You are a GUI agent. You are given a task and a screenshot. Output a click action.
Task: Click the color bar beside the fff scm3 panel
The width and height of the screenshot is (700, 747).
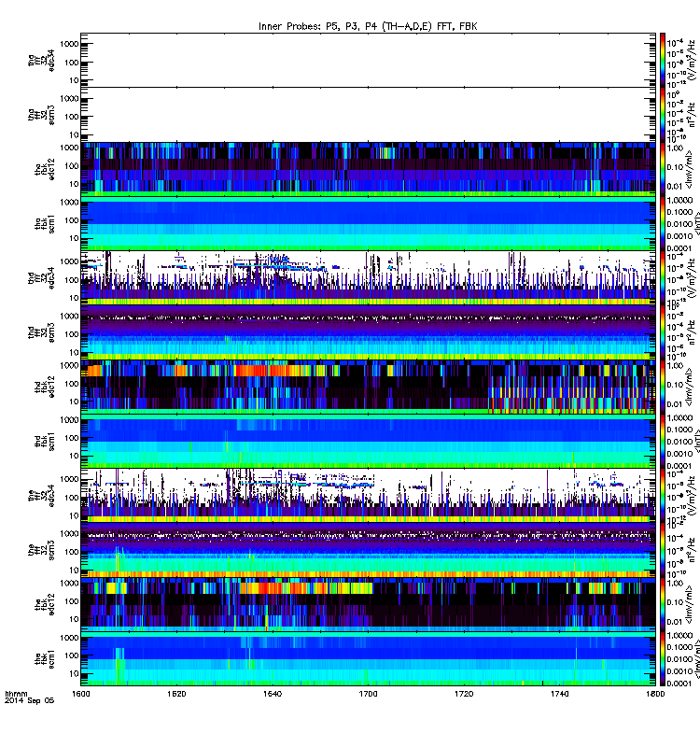[x=663, y=550]
